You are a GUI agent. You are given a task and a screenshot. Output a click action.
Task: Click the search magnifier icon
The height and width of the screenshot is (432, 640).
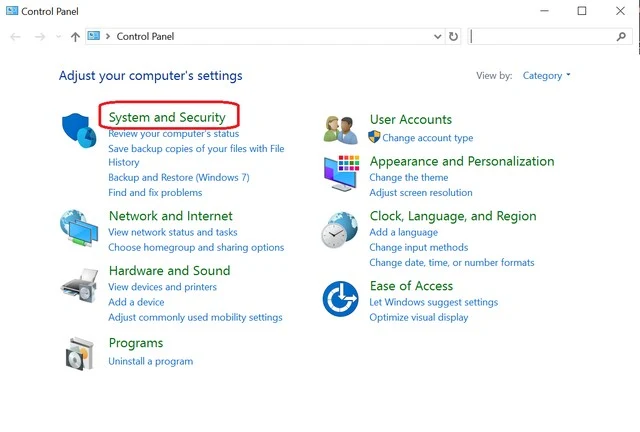621,37
